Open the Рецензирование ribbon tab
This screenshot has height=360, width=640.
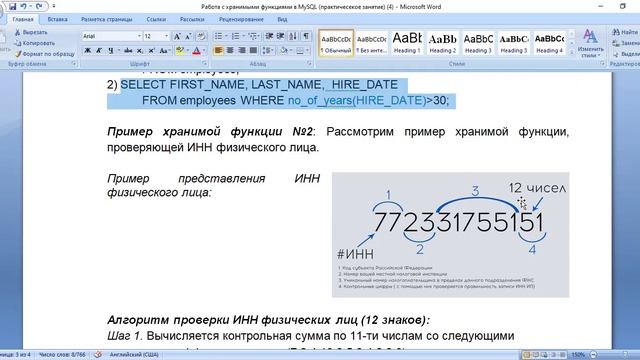tap(241, 19)
